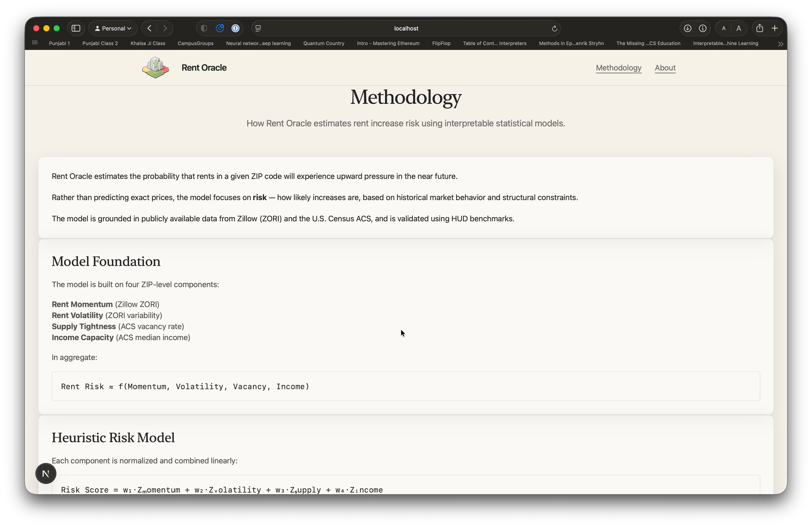The height and width of the screenshot is (527, 812).
Task: Expand hidden bookmarks overflow chevron
Action: [780, 44]
